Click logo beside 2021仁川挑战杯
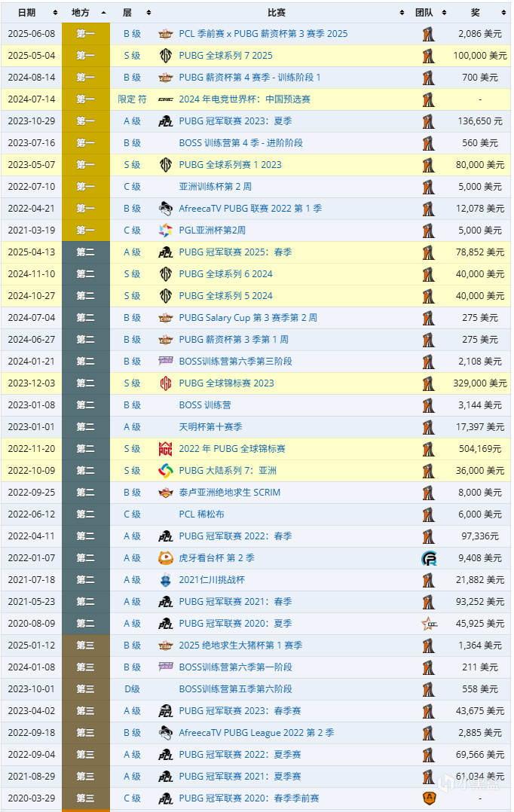514x812 pixels. (165, 580)
